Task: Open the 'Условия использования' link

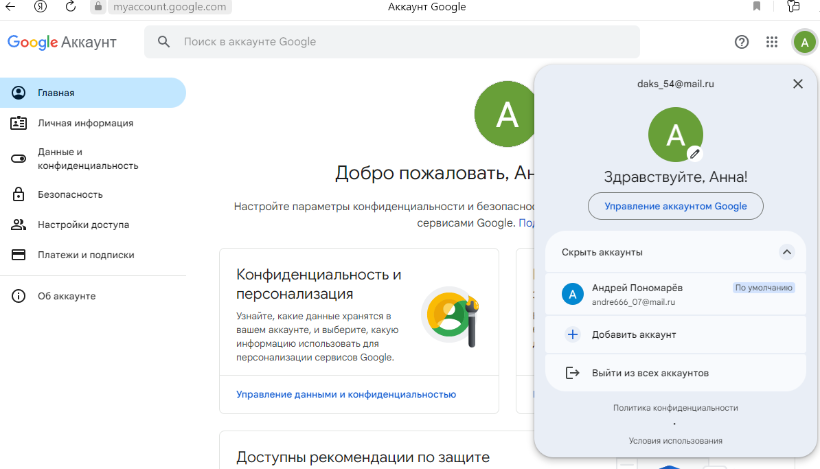Action: click(675, 441)
